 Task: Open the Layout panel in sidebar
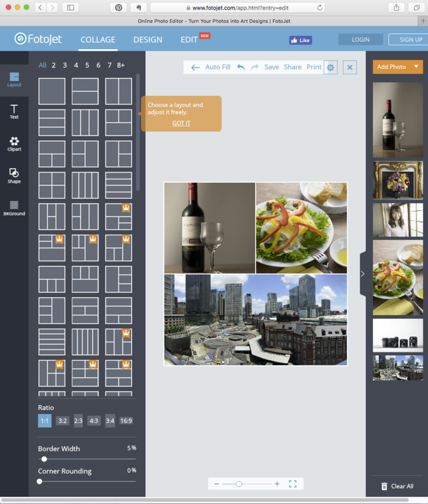[x=14, y=80]
